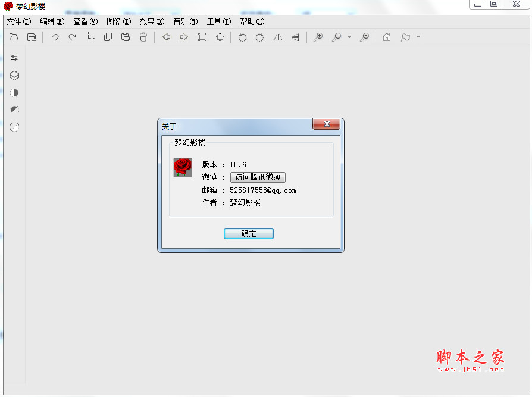
Task: Go to next image arrow
Action: pyautogui.click(x=184, y=37)
